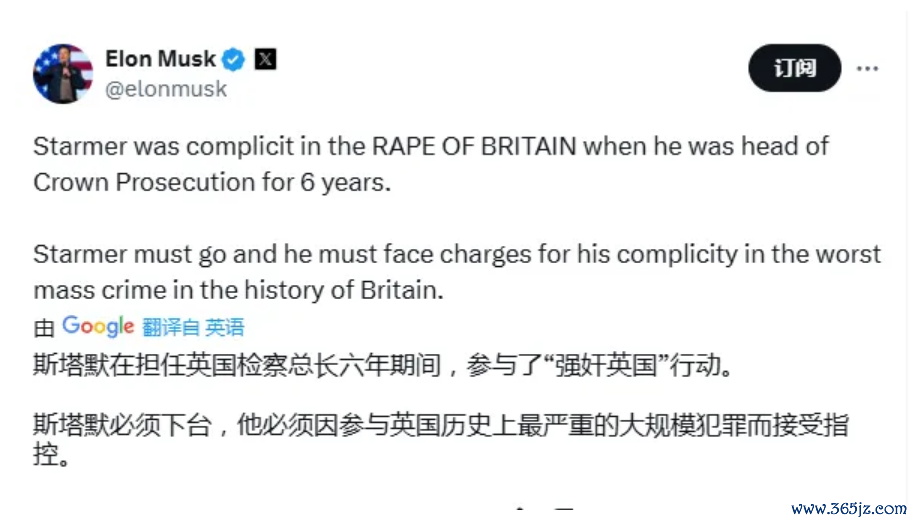This screenshot has width=914, height=524.
Task: Open the three-dot more options menu
Action: click(x=867, y=69)
